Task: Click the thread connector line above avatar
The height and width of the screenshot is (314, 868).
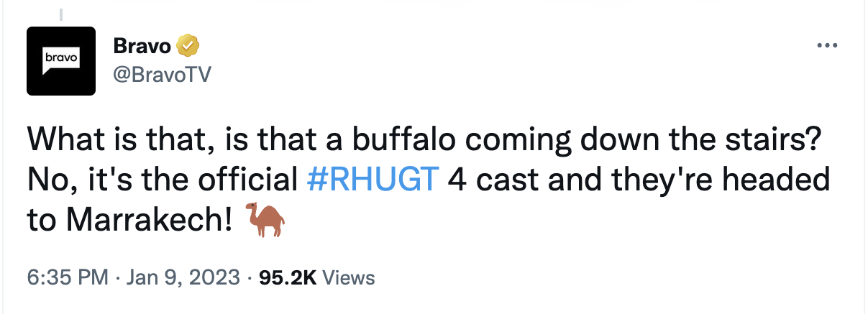Action: [x=61, y=12]
